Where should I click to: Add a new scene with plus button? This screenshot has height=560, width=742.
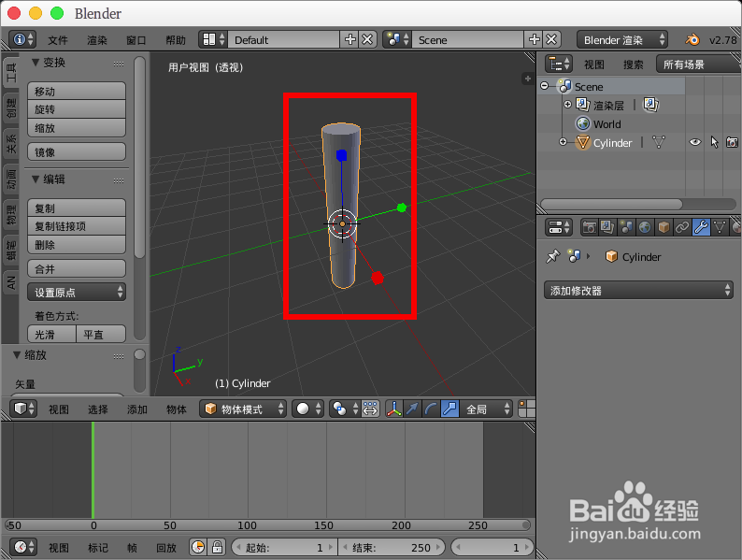click(x=534, y=39)
